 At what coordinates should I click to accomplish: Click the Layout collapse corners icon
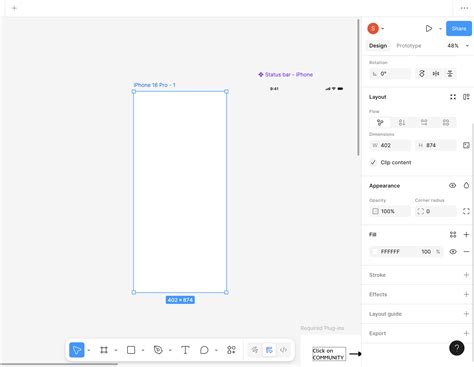tap(453, 97)
